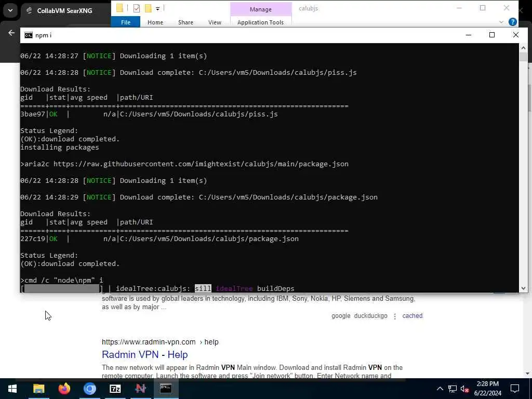The width and height of the screenshot is (532, 399).
Task: Close the npm i console window
Action: [515, 35]
